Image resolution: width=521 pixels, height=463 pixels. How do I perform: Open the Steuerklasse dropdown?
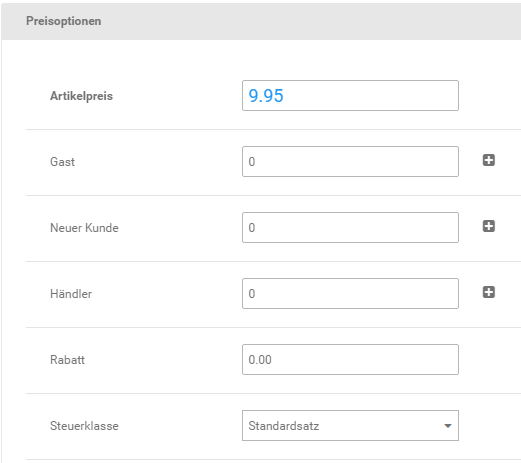click(350, 425)
